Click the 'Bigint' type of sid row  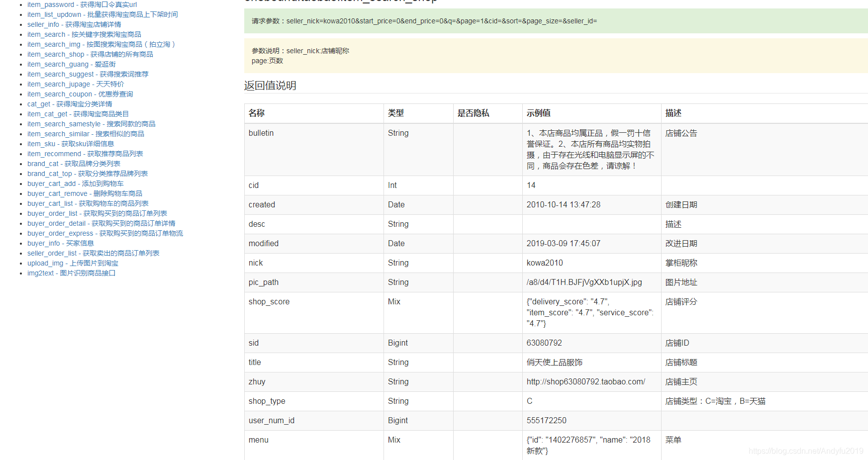coord(398,343)
